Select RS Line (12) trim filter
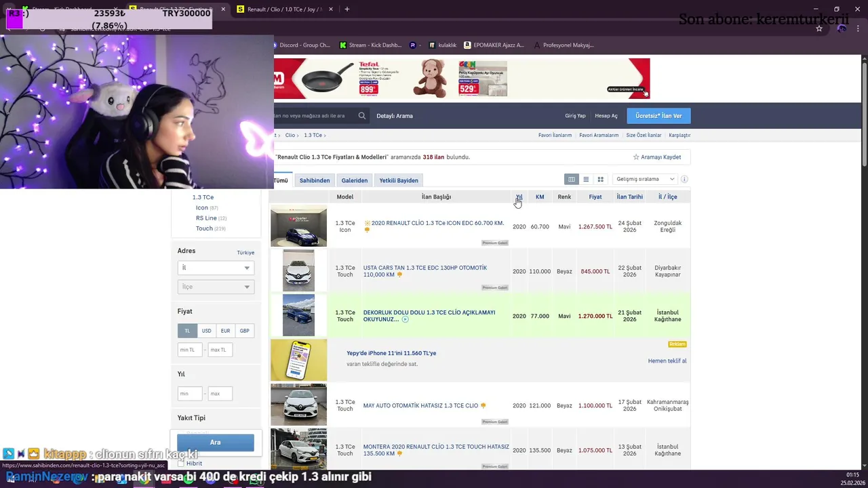 pyautogui.click(x=211, y=218)
